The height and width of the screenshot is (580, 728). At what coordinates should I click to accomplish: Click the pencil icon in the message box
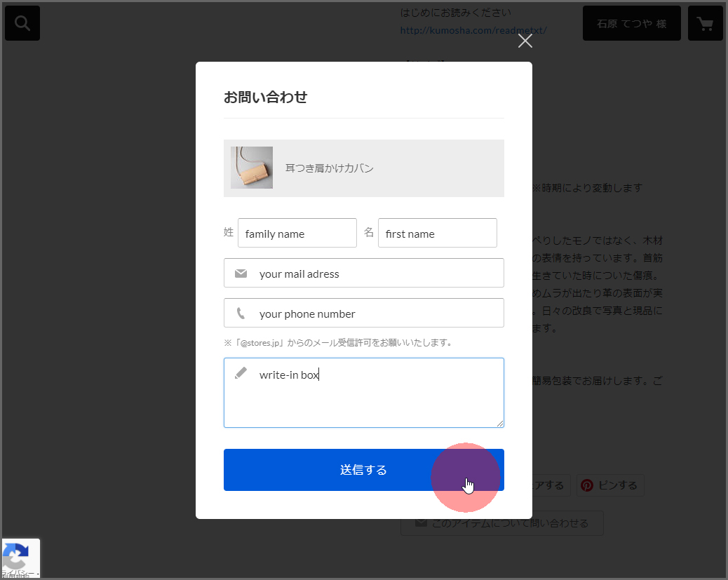pos(241,373)
